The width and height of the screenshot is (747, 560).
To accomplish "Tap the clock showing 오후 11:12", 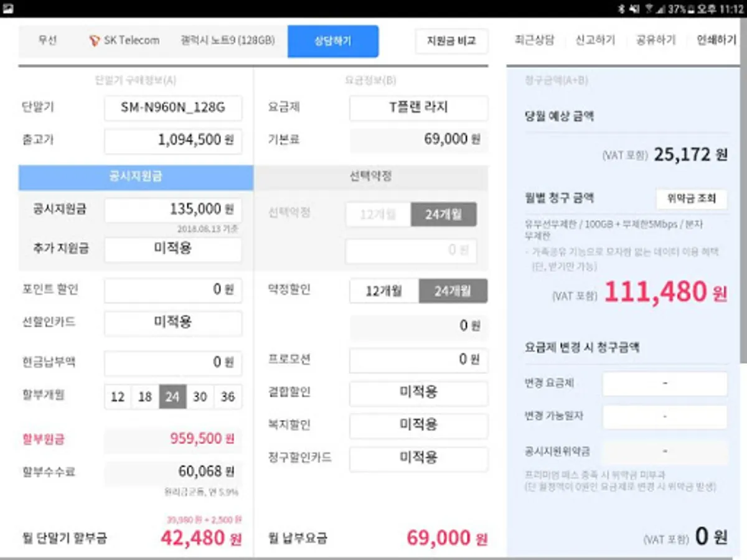I will coord(719,9).
